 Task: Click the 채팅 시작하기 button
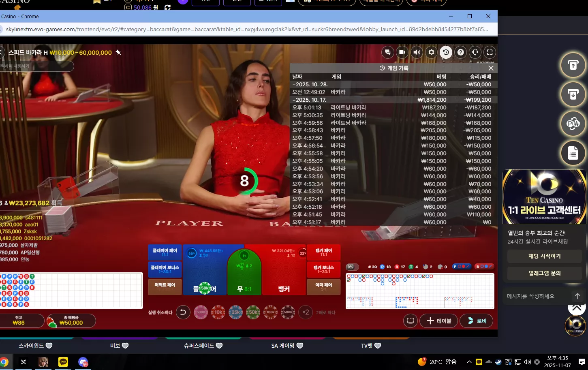click(x=545, y=256)
